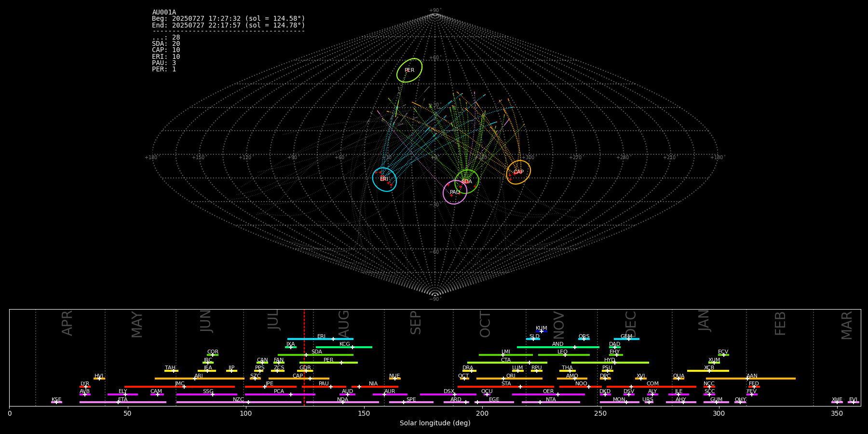The height and width of the screenshot is (434, 868).
Task: Select the SSG shower bar in timeline
Action: point(206,394)
